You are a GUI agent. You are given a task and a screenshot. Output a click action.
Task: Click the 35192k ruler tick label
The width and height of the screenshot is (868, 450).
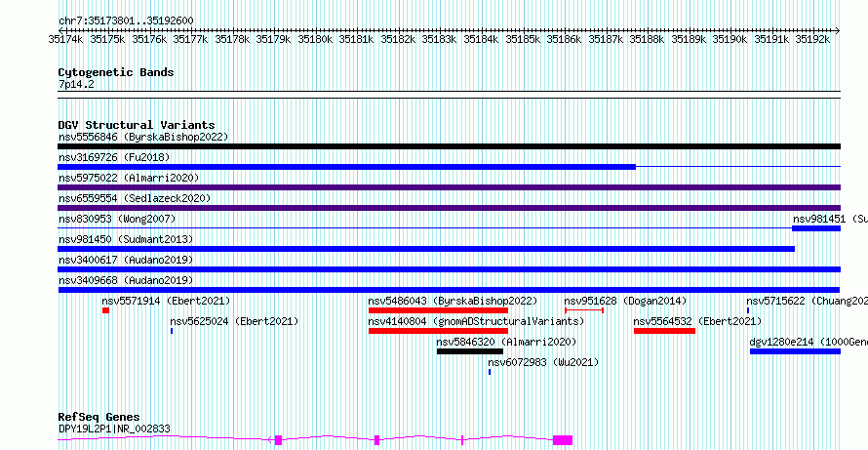[812, 39]
